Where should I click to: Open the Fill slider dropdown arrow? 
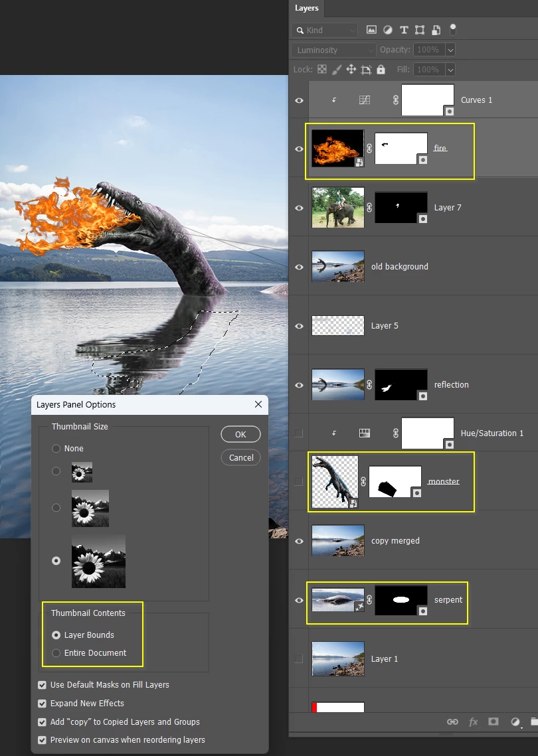450,70
